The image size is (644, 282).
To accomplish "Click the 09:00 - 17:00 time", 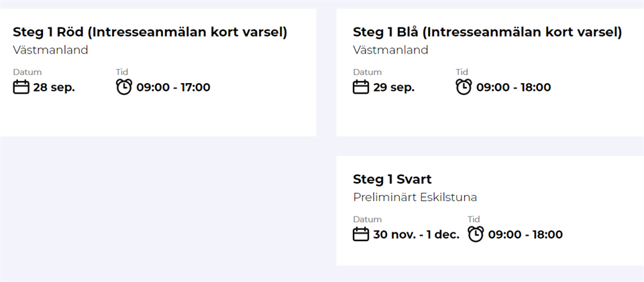I will coord(173,88).
